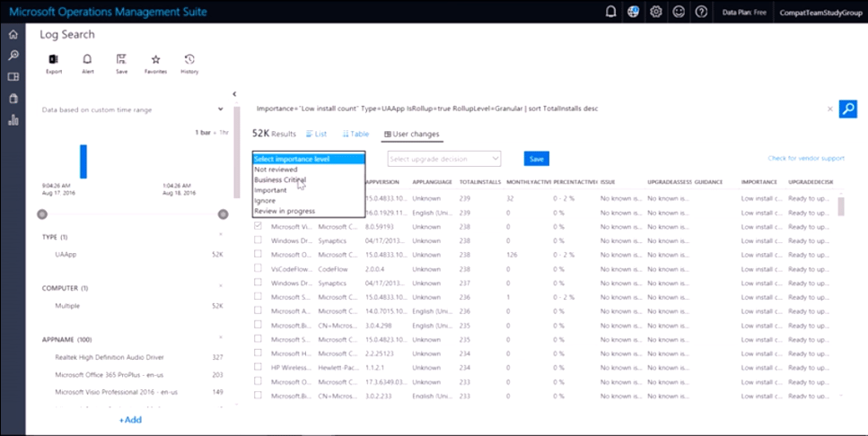The width and height of the screenshot is (868, 436).
Task: Remove the TYPE facet with its X
Action: [220, 234]
